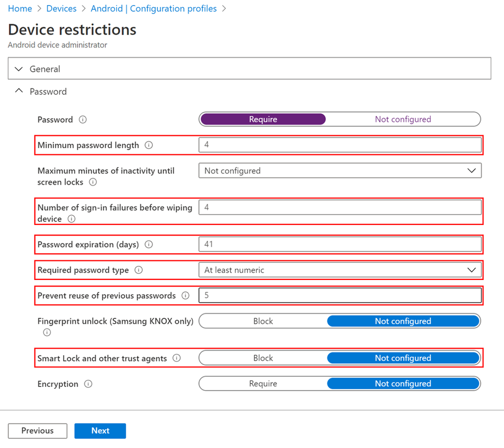Set Smart Lock to Not configured
Screen dimensions: 504x448
point(403,358)
